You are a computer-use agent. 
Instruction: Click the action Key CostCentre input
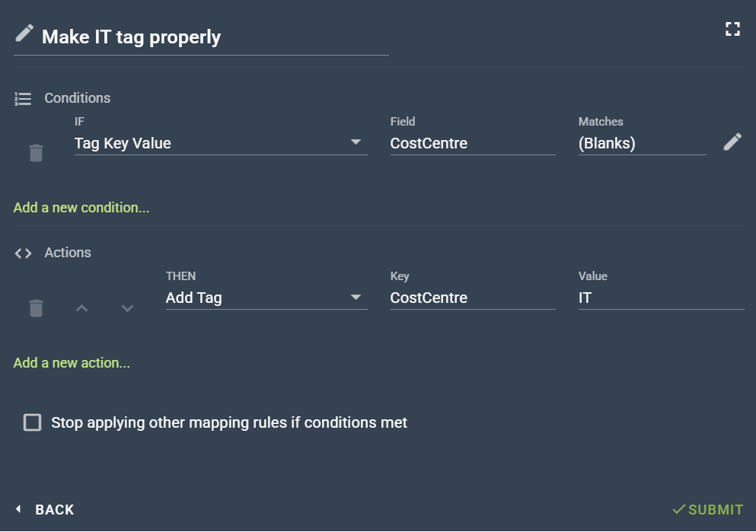472,298
